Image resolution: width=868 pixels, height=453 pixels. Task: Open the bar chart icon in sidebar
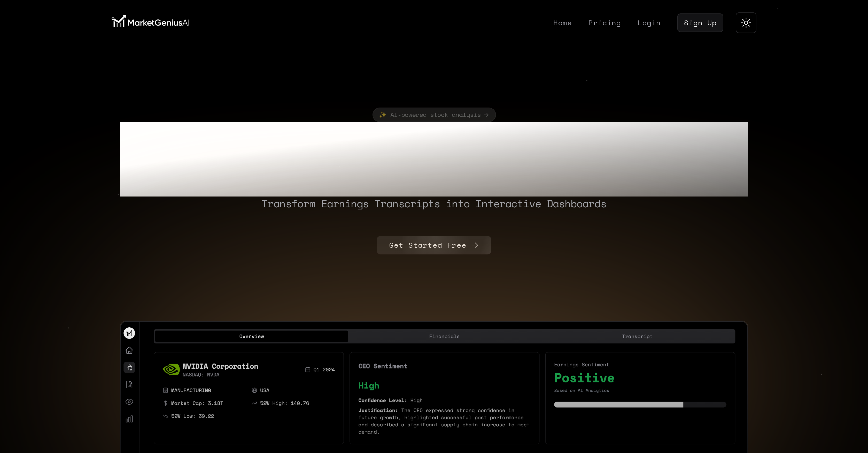coord(129,419)
